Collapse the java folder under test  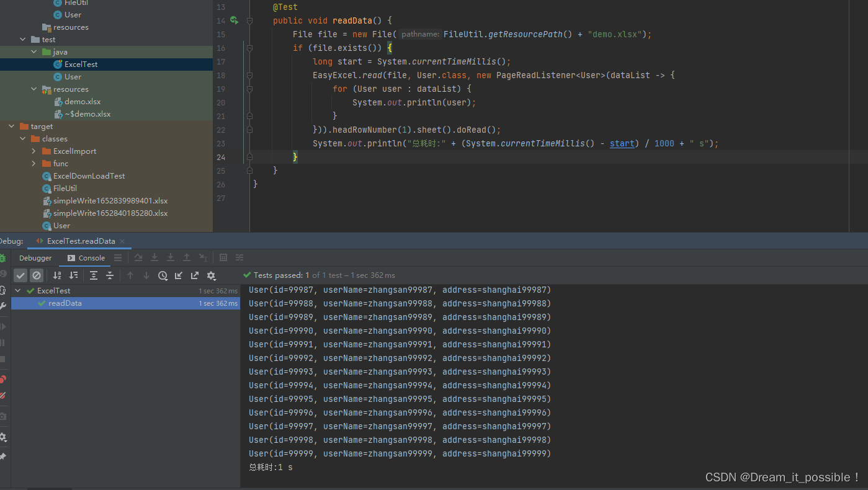click(34, 52)
